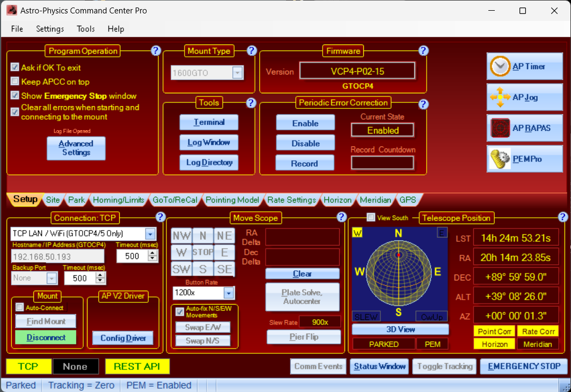The height and width of the screenshot is (392, 571).
Task: Enable Auto-Connect for the mount
Action: coord(20,307)
